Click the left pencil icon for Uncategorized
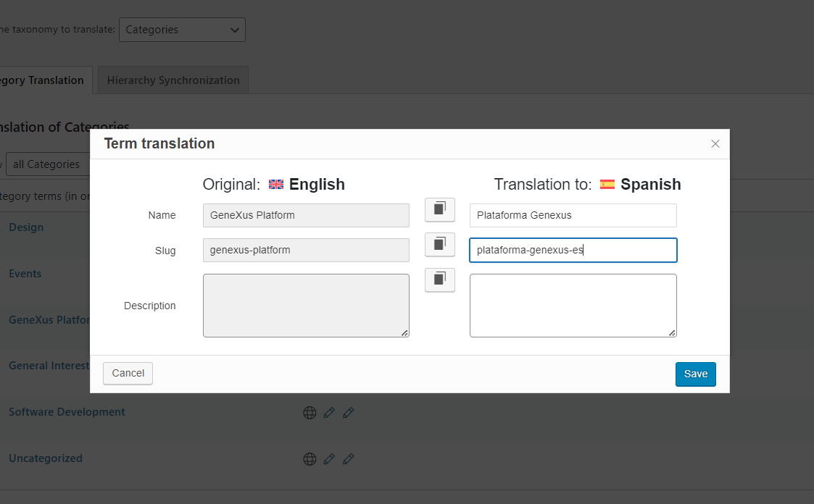The image size is (814, 504). pos(329,459)
